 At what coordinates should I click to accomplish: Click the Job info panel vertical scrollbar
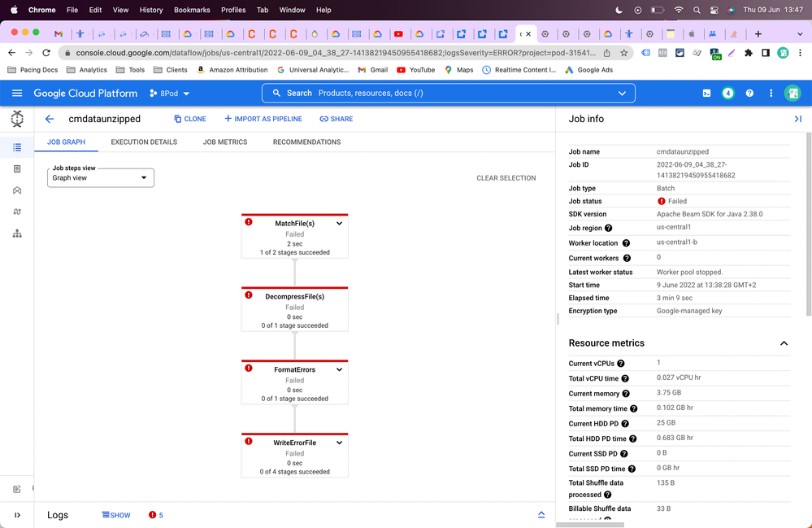pos(809,224)
